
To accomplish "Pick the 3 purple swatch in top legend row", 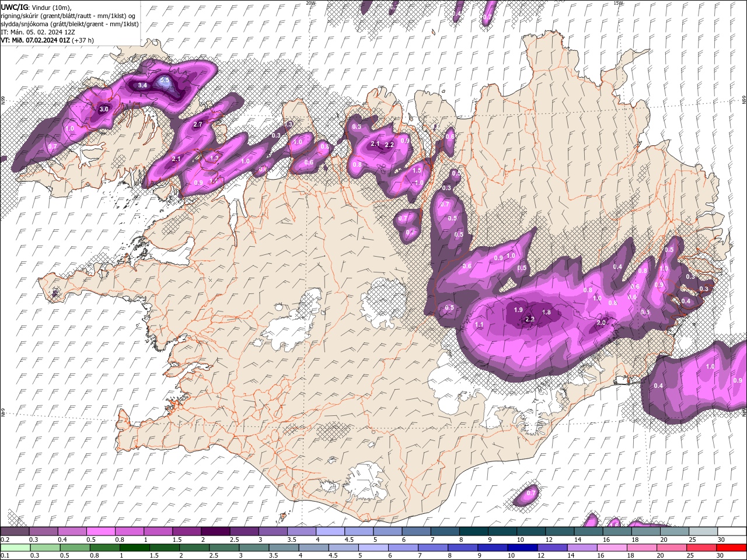I will 273,531.
